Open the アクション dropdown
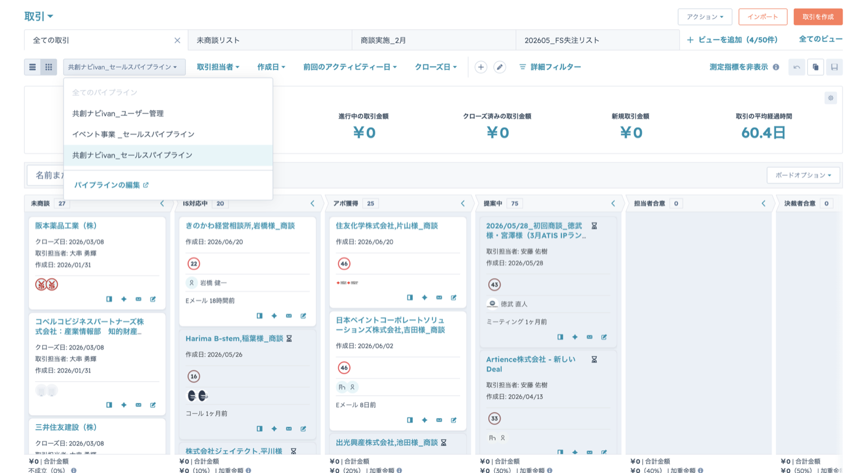868x473 pixels. tap(705, 17)
